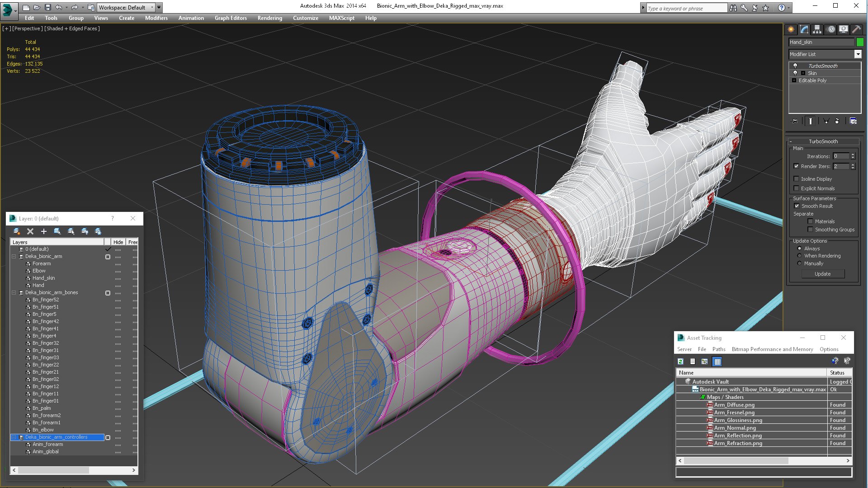Click Delete layer X icon
868x488 pixels.
point(30,231)
